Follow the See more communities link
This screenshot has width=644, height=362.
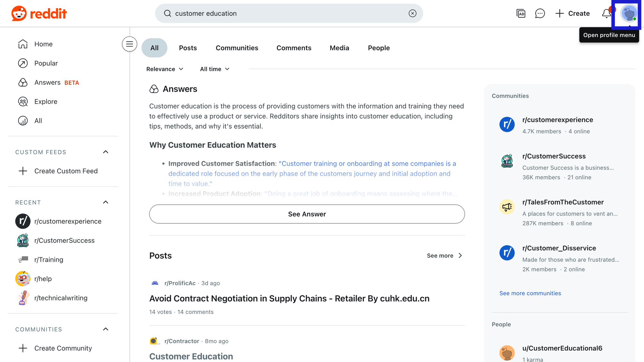[x=530, y=293]
